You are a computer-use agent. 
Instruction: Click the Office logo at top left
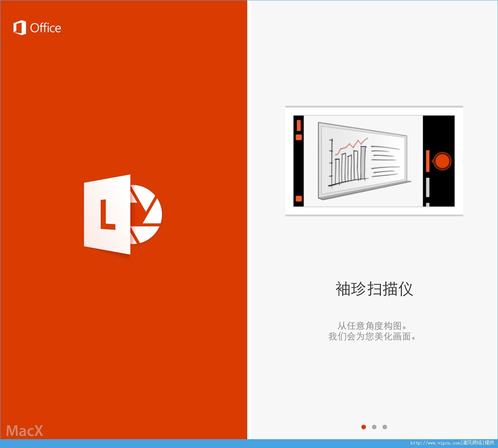[x=37, y=28]
